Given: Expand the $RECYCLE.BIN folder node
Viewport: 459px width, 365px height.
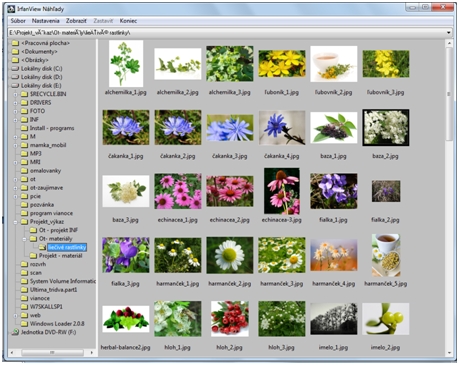Looking at the screenshot, I should click(15, 94).
